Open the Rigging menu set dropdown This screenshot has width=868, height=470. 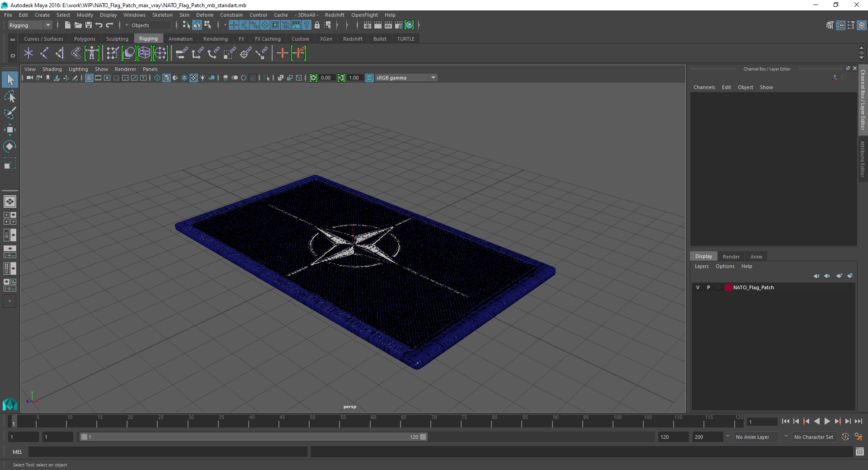pyautogui.click(x=30, y=25)
